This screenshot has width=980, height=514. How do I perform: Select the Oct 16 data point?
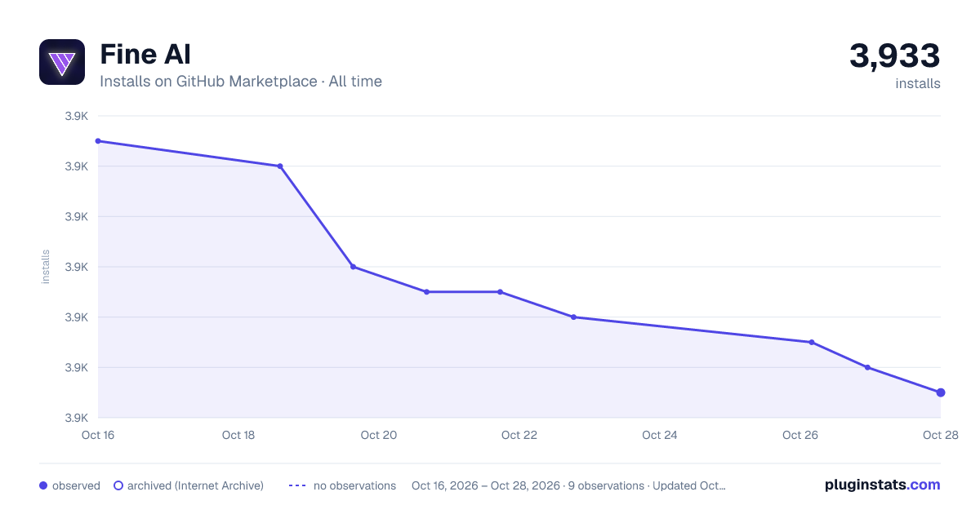[x=98, y=141]
